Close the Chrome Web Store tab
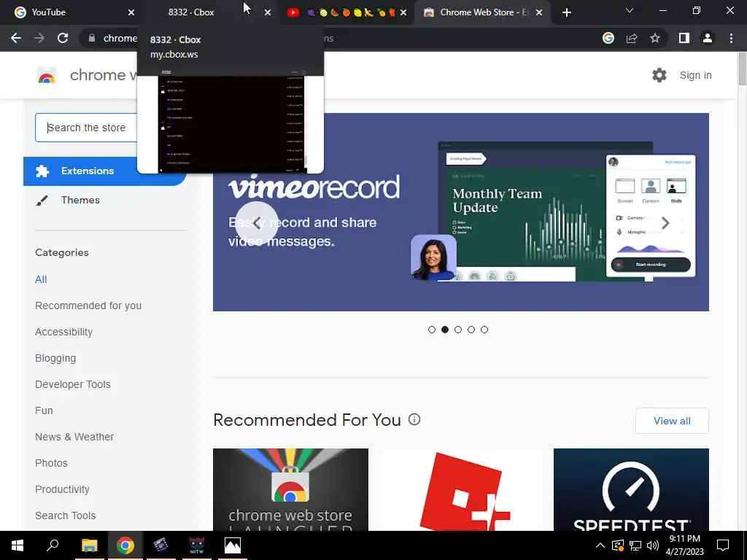Image resolution: width=747 pixels, height=560 pixels. click(539, 12)
